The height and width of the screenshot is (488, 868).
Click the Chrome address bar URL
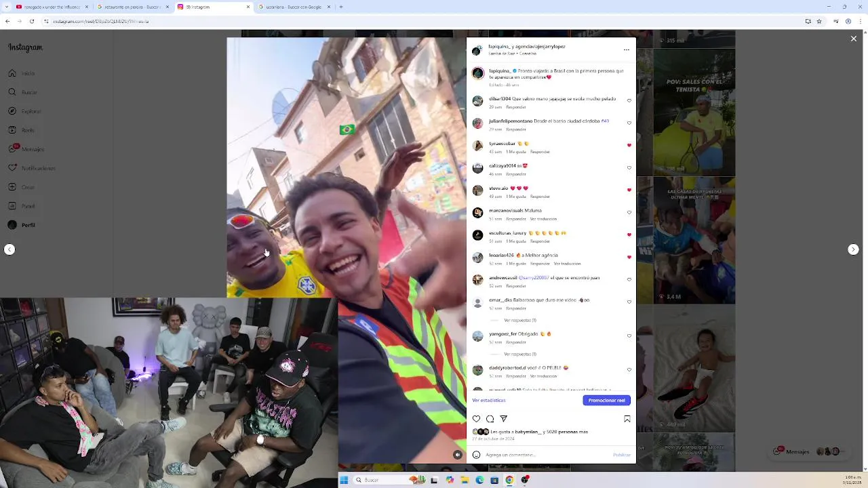[101, 21]
